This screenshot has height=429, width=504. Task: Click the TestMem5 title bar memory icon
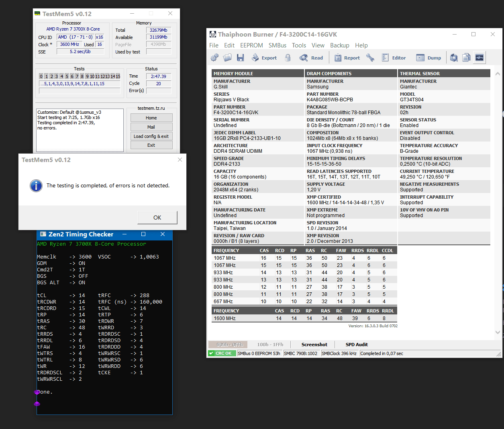tap(37, 13)
